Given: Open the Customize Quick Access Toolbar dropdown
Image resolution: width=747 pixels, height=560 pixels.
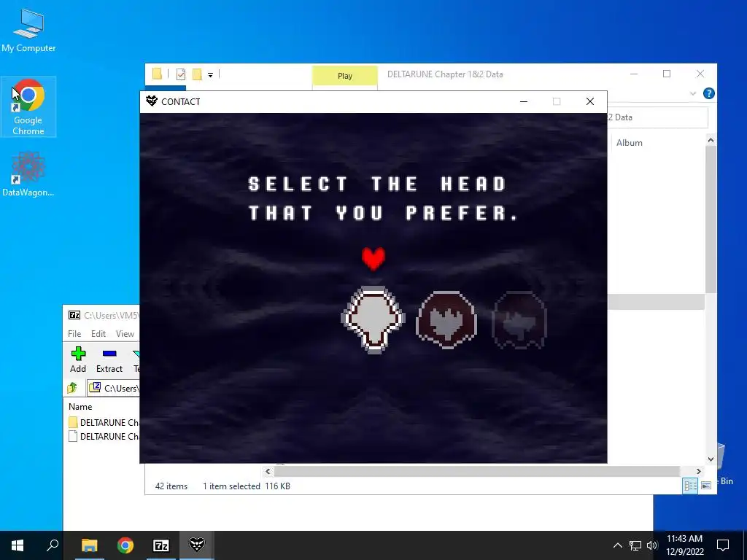Looking at the screenshot, I should coord(210,74).
